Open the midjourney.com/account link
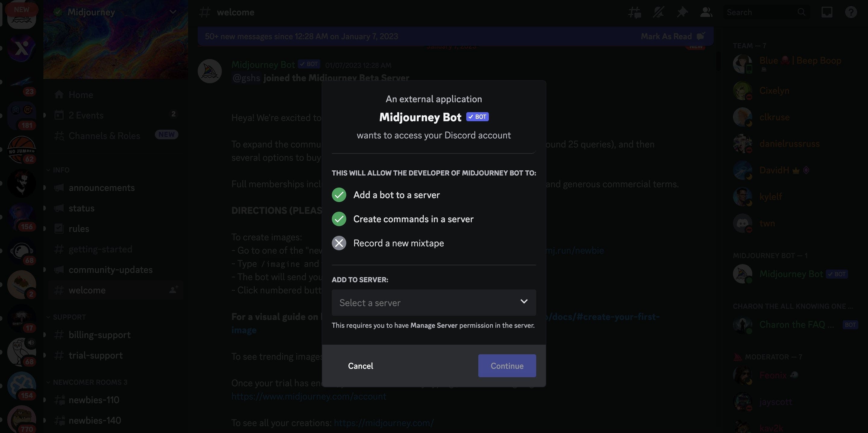 point(309,396)
